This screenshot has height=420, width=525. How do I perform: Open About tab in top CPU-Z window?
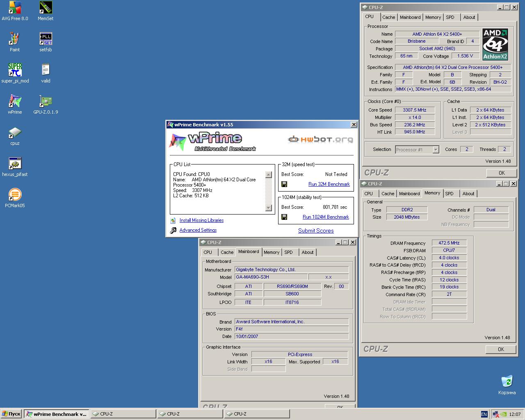[x=469, y=17]
